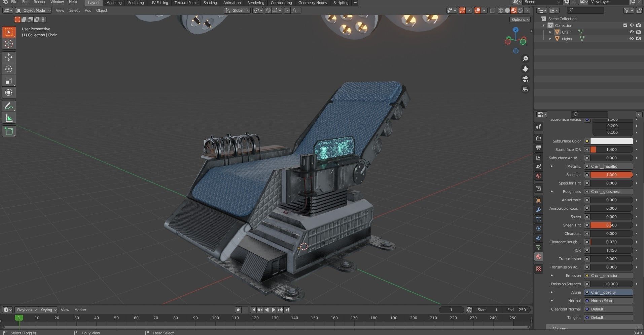Expand the Chair tree item
This screenshot has width=644, height=335.
pyautogui.click(x=550, y=32)
